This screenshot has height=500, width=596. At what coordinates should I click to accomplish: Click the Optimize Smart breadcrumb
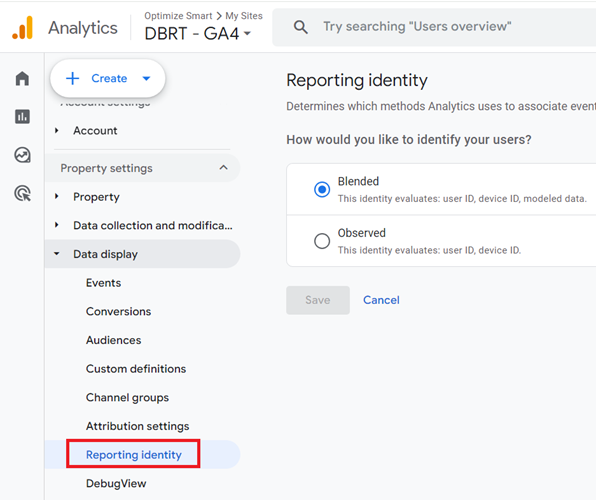click(x=178, y=16)
